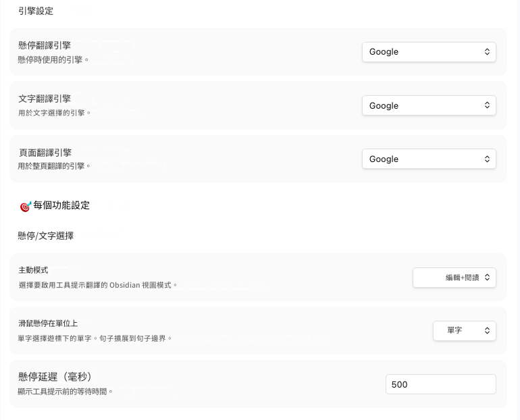The image size is (520, 420).
Task: Click the 懸停翻譯引擎 setting label
Action: [45, 45]
